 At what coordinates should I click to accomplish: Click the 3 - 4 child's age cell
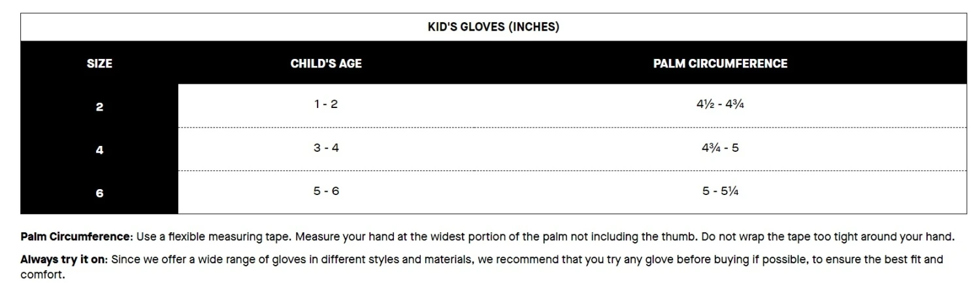click(x=326, y=148)
